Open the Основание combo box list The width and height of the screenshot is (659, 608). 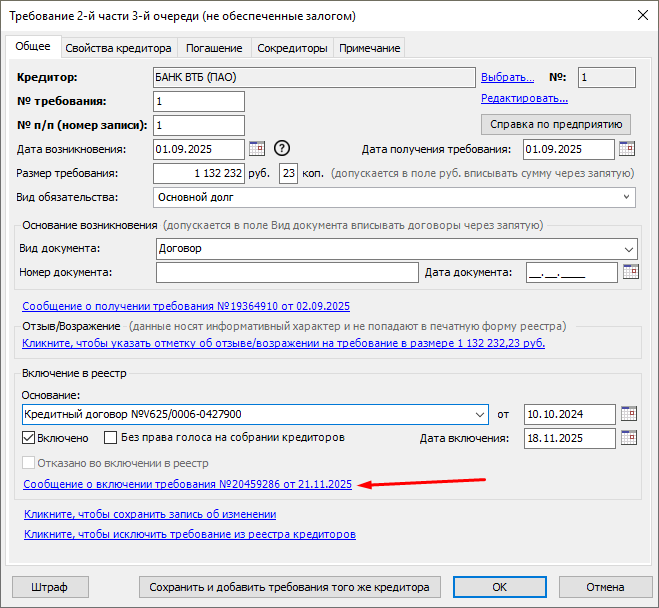point(478,414)
